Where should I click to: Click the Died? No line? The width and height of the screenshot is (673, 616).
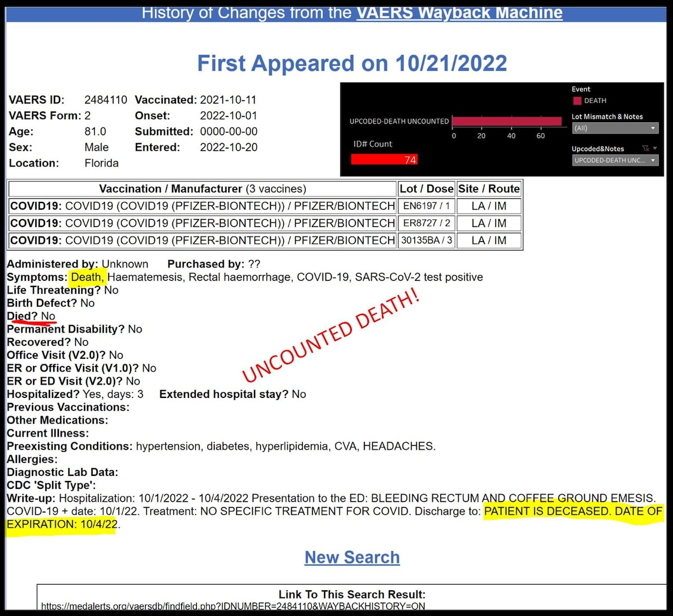(x=31, y=316)
